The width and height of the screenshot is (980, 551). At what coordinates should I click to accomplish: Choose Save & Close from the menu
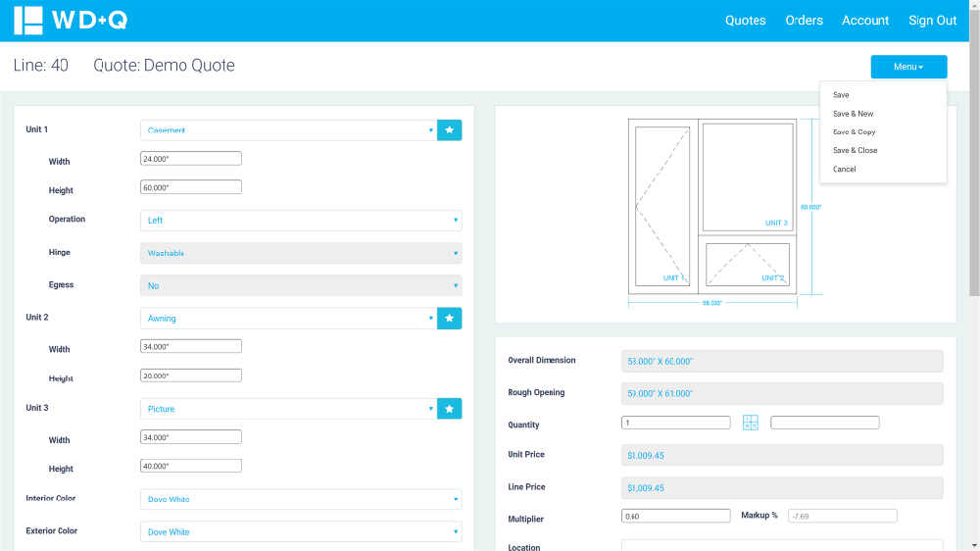click(855, 151)
